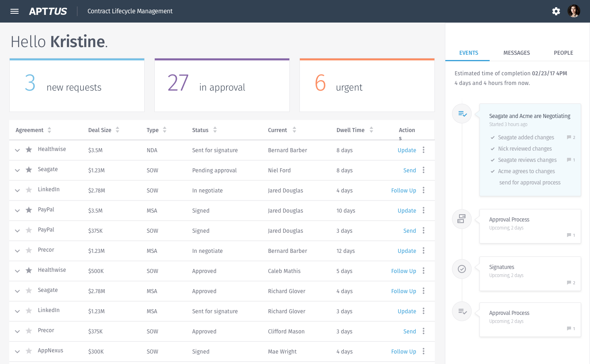Switch to the Events tab
The height and width of the screenshot is (364, 590).
click(469, 53)
